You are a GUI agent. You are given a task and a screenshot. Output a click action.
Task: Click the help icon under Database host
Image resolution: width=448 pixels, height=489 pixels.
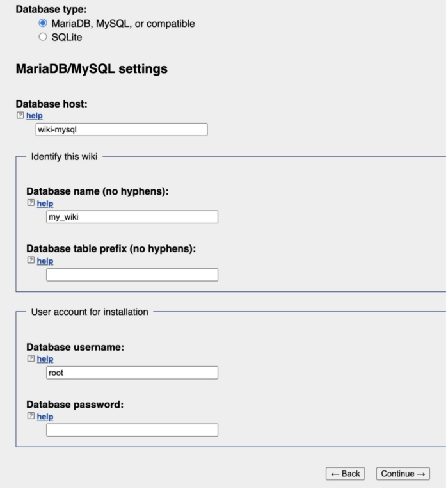click(x=20, y=116)
